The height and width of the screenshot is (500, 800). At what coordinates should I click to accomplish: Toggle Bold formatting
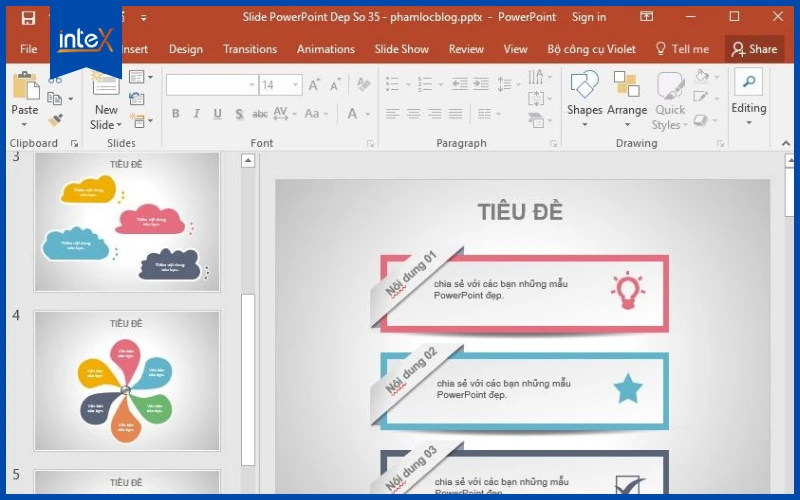[x=176, y=113]
